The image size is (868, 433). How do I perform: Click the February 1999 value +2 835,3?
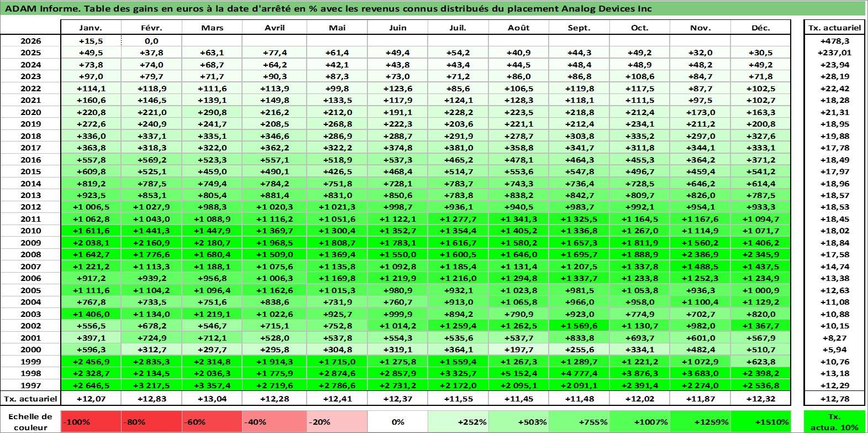point(151,362)
